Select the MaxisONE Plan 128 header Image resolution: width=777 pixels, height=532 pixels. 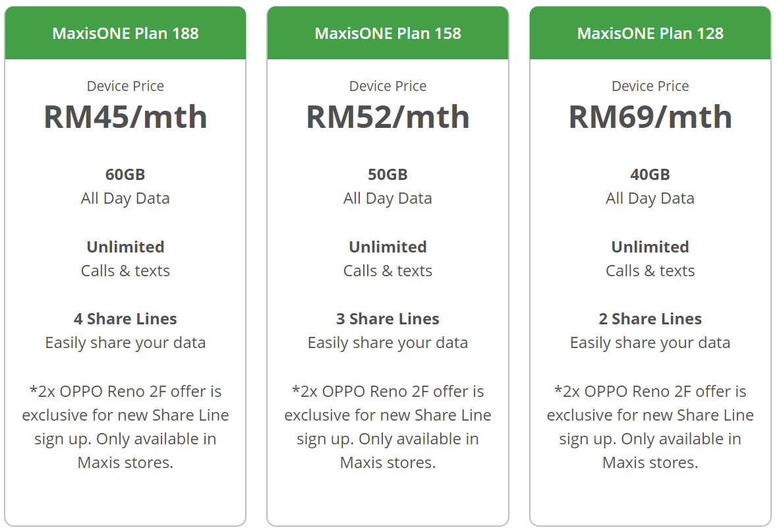(x=650, y=34)
